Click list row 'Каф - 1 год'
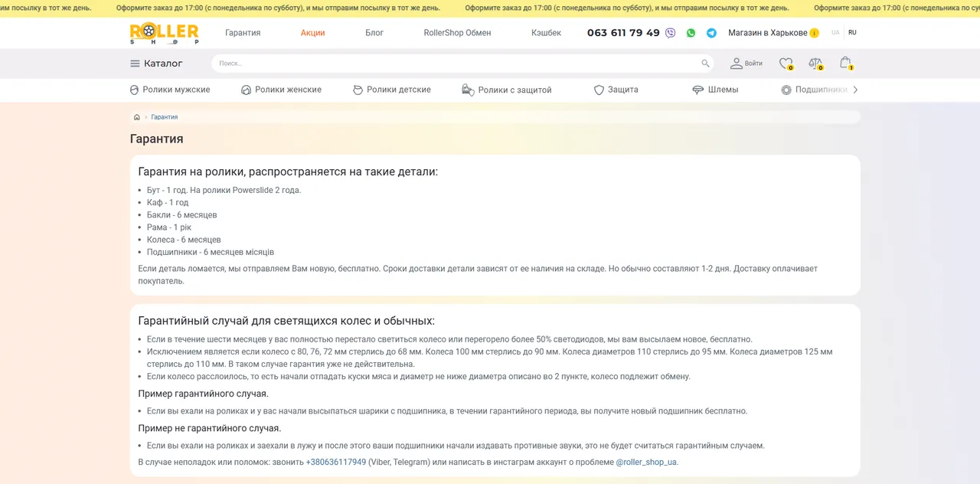The image size is (980, 484). [168, 203]
